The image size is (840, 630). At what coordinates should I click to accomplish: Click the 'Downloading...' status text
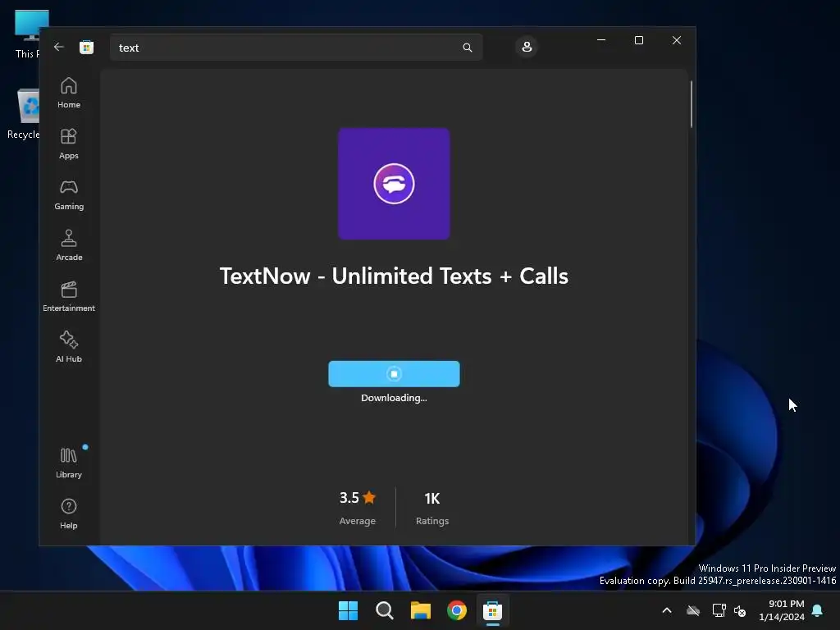[x=394, y=398]
